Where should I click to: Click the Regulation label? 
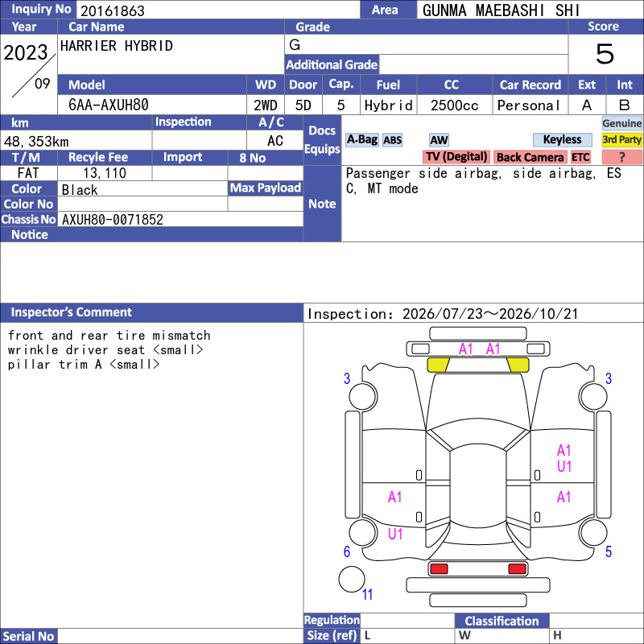(x=332, y=620)
